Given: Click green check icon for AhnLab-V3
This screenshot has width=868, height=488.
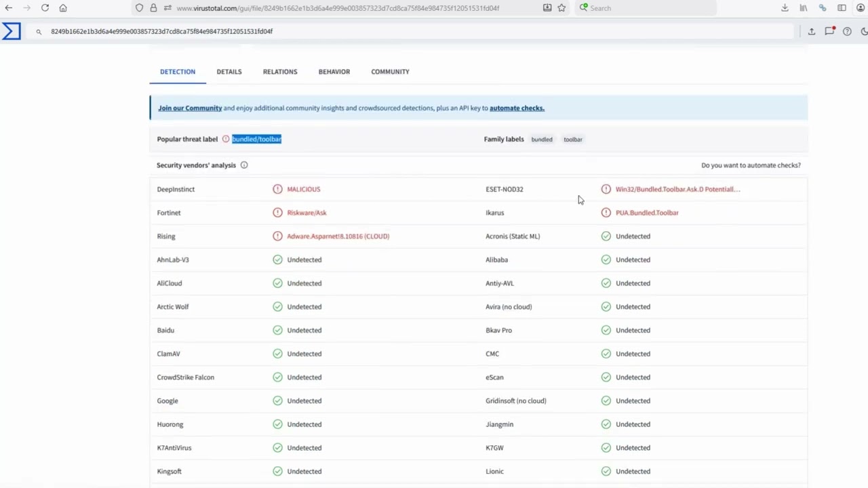Looking at the screenshot, I should [277, 260].
